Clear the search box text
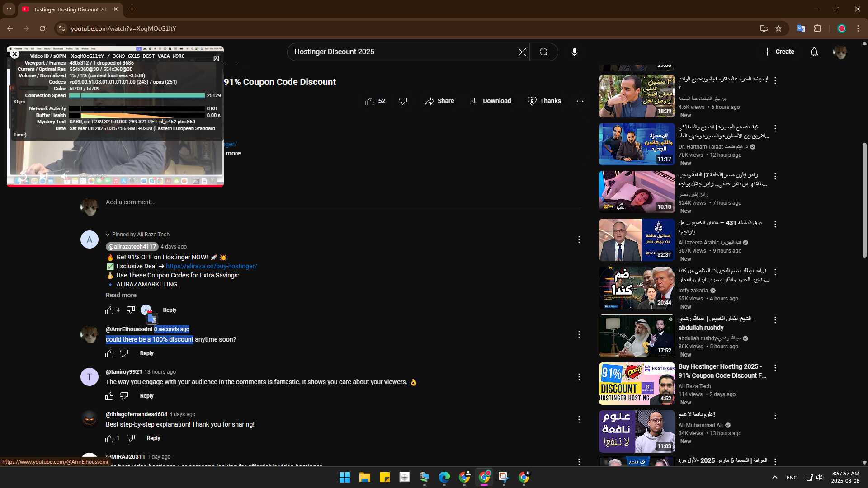868x488 pixels. 522,52
